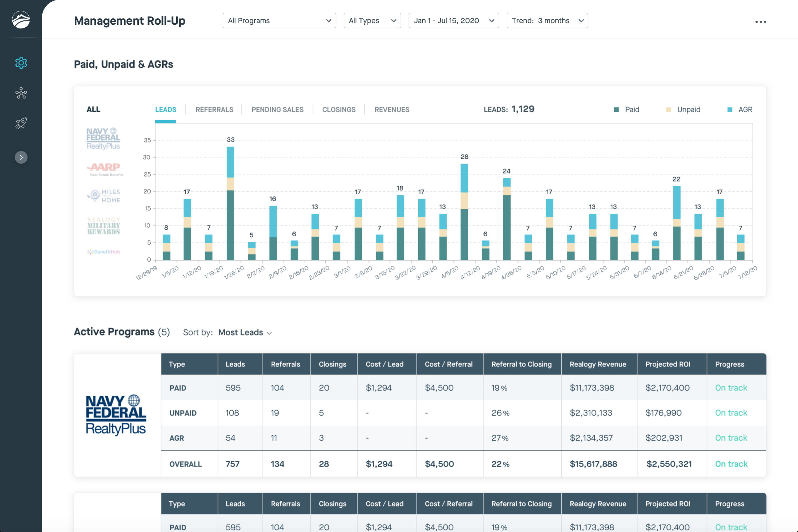
Task: Open the rocket launch icon
Action: [21, 123]
